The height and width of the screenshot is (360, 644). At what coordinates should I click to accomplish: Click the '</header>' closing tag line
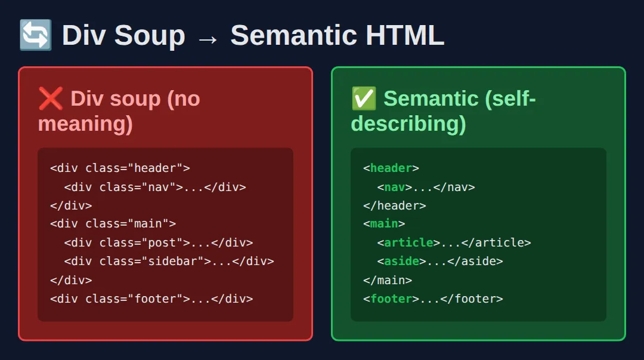tap(394, 205)
